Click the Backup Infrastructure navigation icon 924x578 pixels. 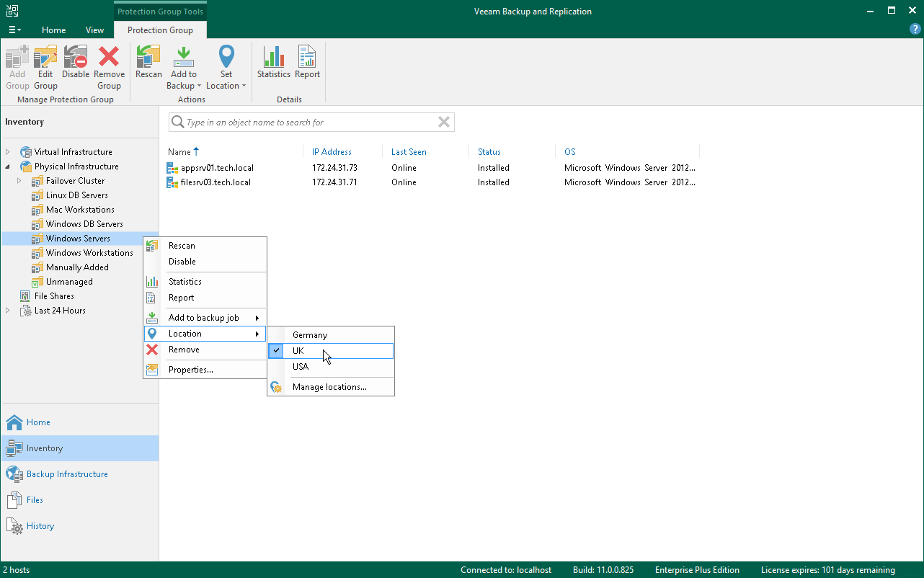14,474
